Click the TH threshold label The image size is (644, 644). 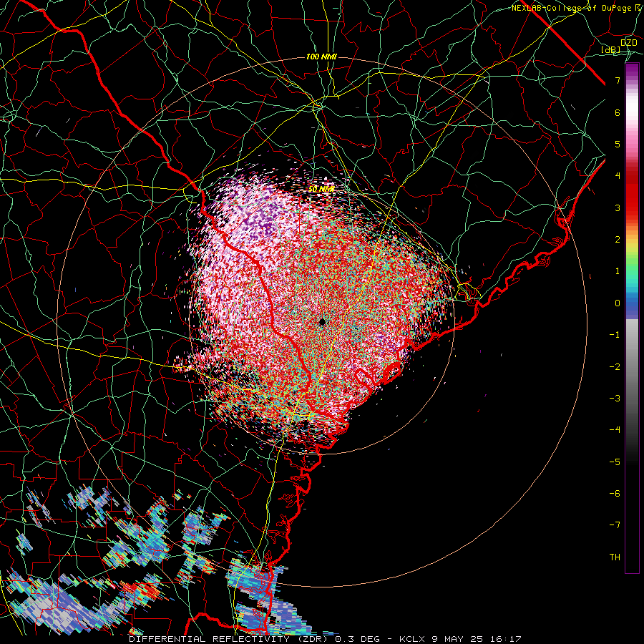coord(615,557)
